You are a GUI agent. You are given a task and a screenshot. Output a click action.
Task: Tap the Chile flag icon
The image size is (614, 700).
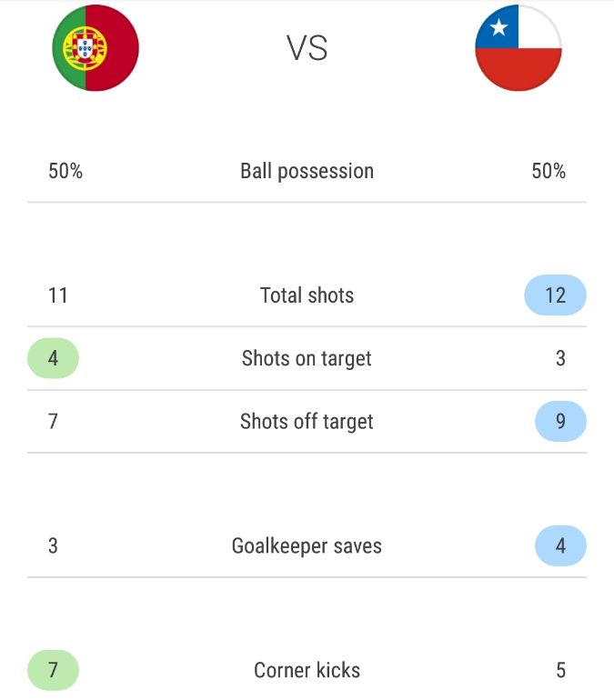pos(518,48)
